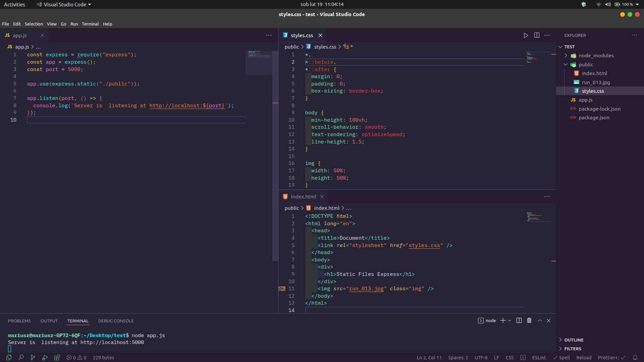Click image preview gutter icon on line 11
The width and height of the screenshot is (644, 362).
coord(282,289)
